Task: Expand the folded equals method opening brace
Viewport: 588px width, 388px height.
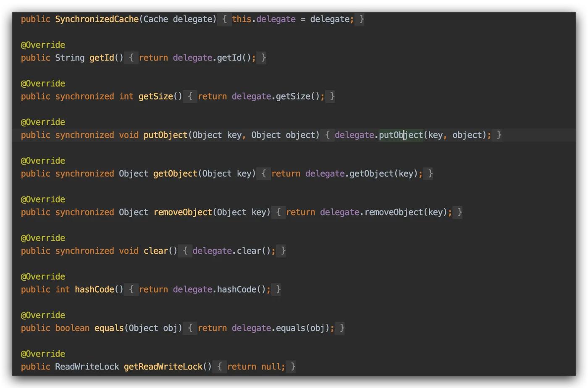Action: 190,328
